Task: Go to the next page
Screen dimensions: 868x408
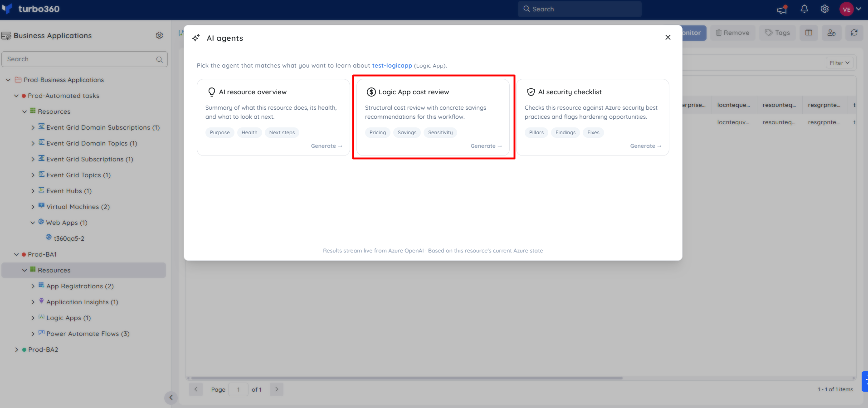Action: pyautogui.click(x=277, y=389)
